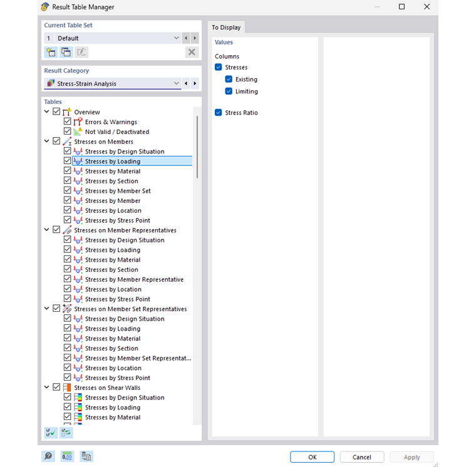Image resolution: width=476 pixels, height=467 pixels.
Task: Click the Stress-Strain Analysis category icon
Action: (51, 83)
